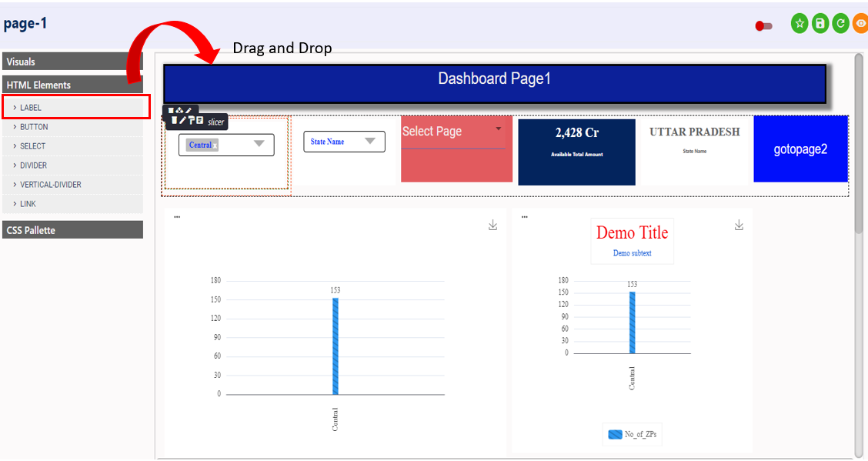Screen dimensions: 868x461
Task: Open the three-dot menu of left chart
Action: tap(177, 217)
